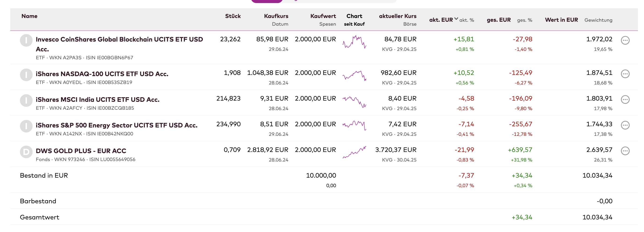This screenshot has width=644, height=232.
Task: Open options menu for Invesco CoinShares Blockchain ETF
Action: click(x=625, y=40)
